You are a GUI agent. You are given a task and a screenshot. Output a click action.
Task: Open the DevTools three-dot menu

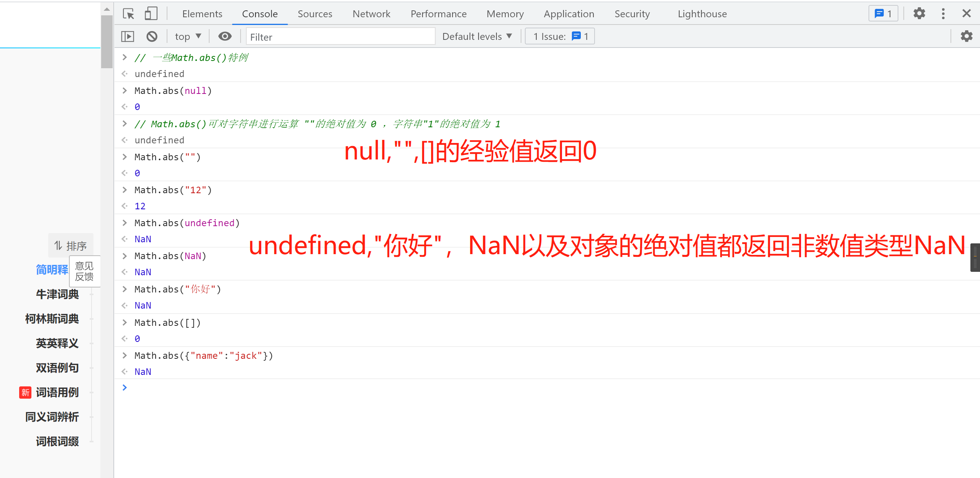coord(943,14)
